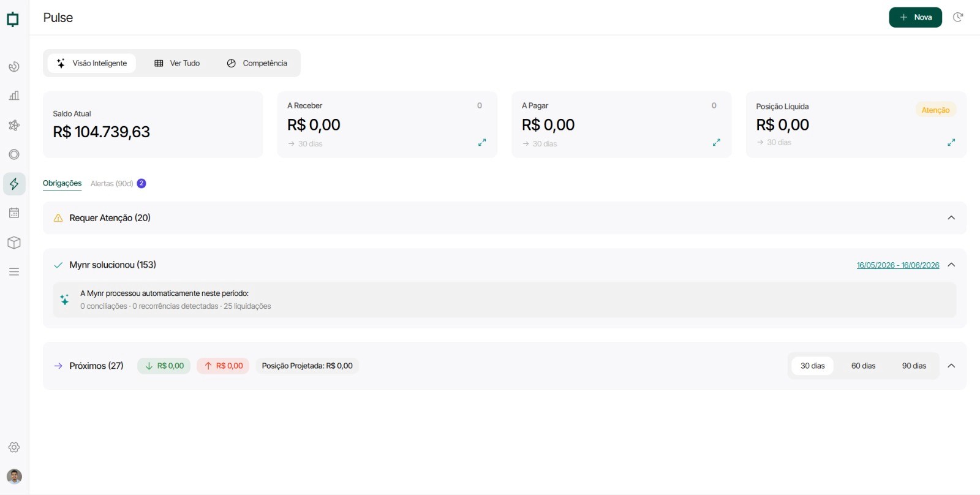The image size is (980, 495).
Task: Select the lightning bolt Pulse sidebar icon
Action: (x=14, y=184)
